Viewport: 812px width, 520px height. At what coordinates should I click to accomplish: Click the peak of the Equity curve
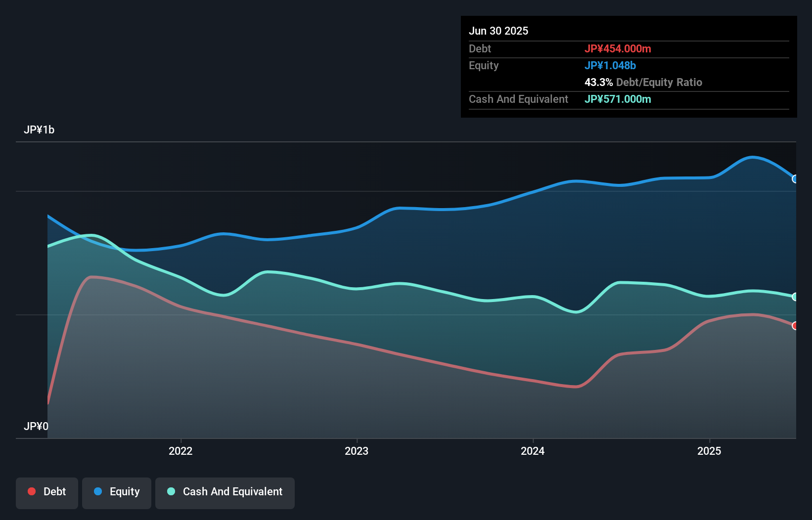coord(752,157)
